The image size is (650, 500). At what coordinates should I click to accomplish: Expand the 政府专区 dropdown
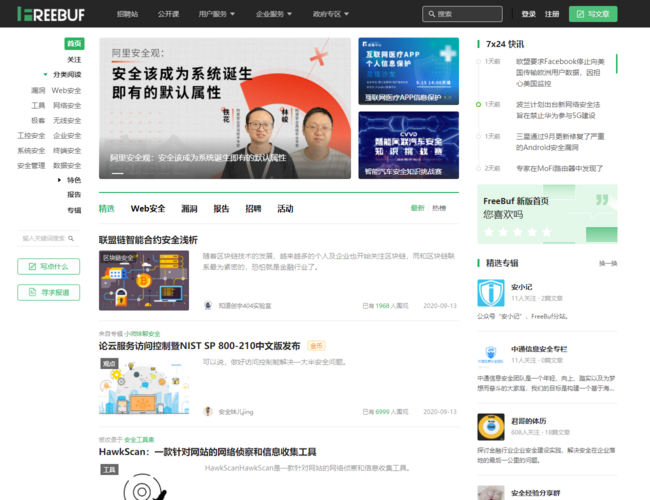tap(330, 14)
